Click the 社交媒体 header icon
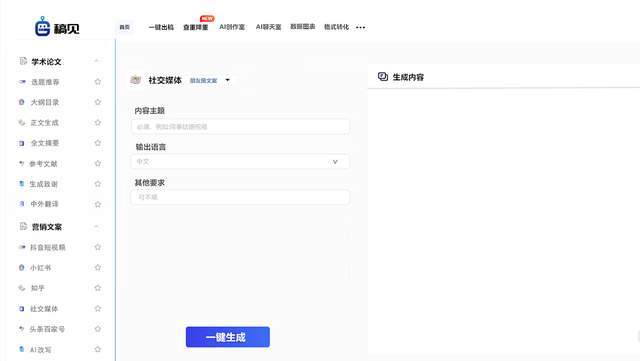Image resolution: width=640 pixels, height=361 pixels. (x=136, y=80)
